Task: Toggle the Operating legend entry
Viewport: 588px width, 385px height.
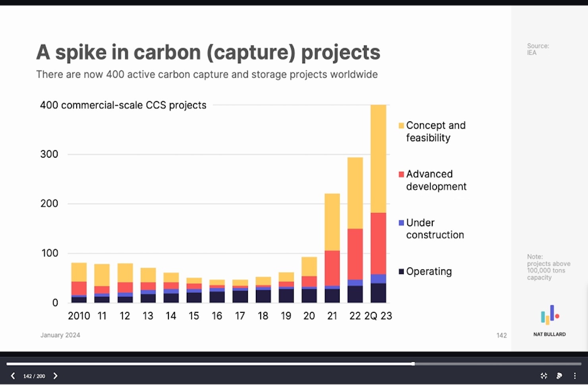Action: coord(424,271)
